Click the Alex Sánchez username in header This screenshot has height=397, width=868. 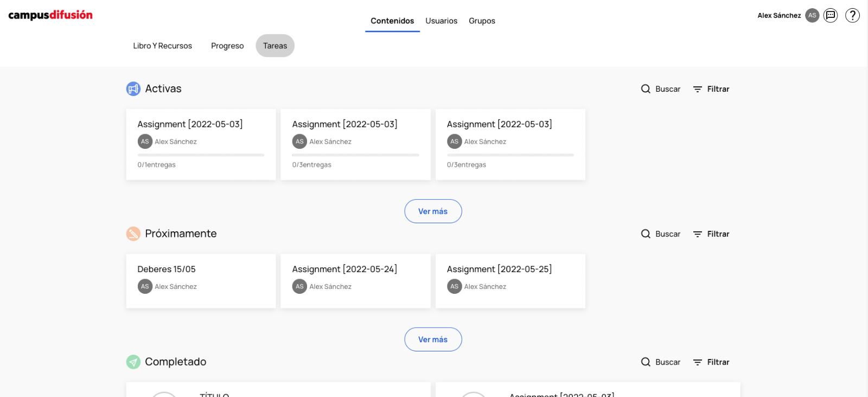click(x=779, y=16)
